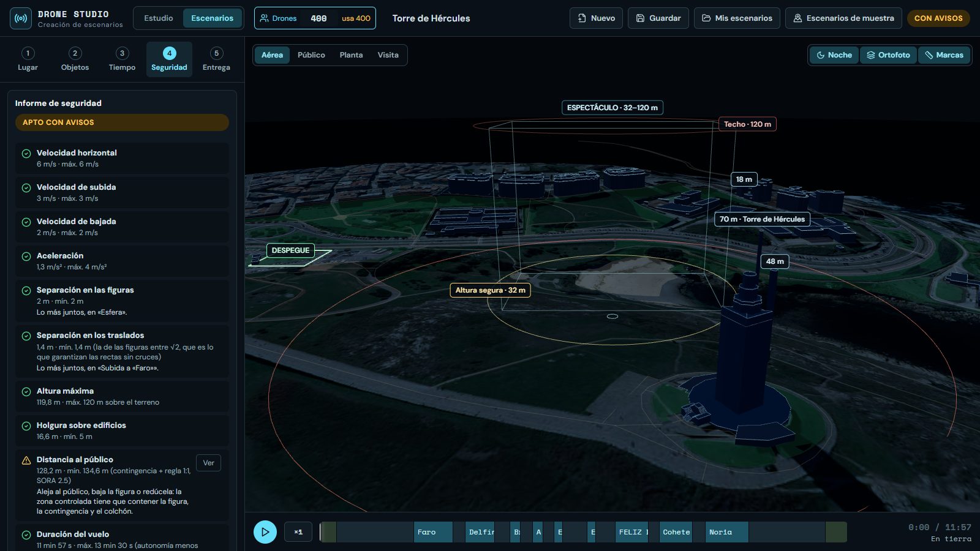
Task: Click the Velocidad de bajada check icon
Action: (26, 222)
